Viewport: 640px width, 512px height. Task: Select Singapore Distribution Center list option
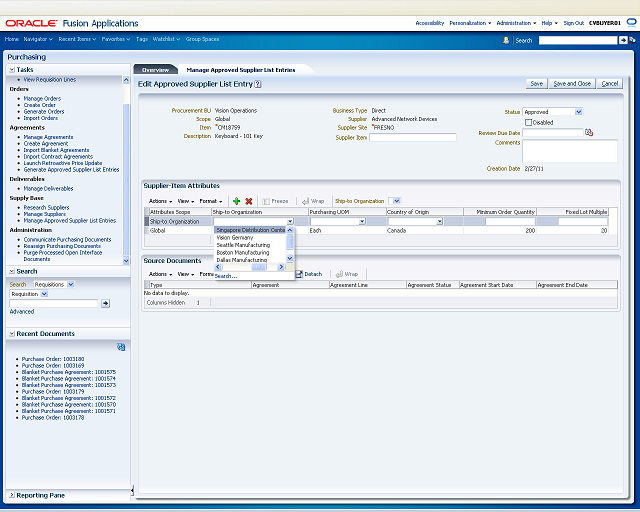click(250, 230)
